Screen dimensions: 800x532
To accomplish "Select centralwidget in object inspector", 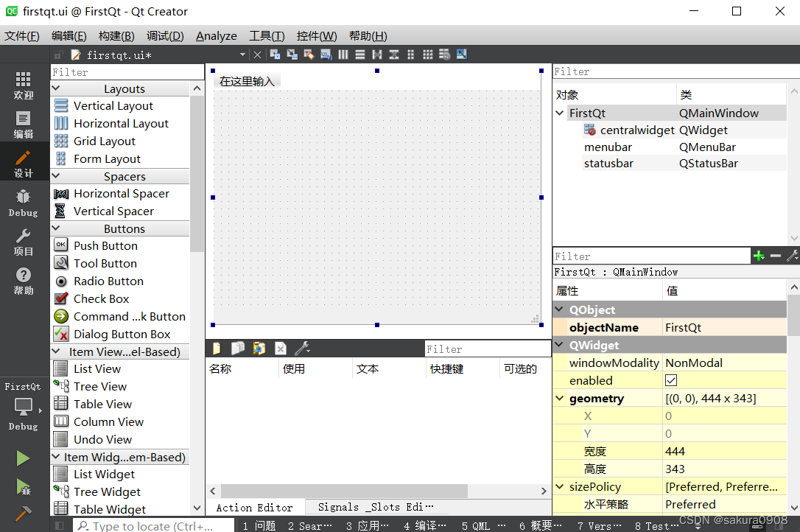I will coord(637,130).
